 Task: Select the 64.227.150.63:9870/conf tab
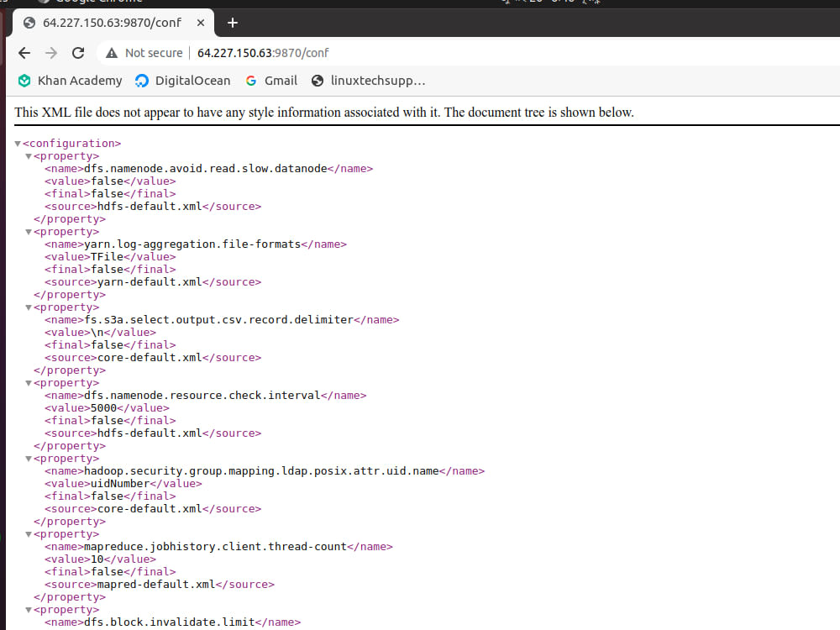(112, 23)
